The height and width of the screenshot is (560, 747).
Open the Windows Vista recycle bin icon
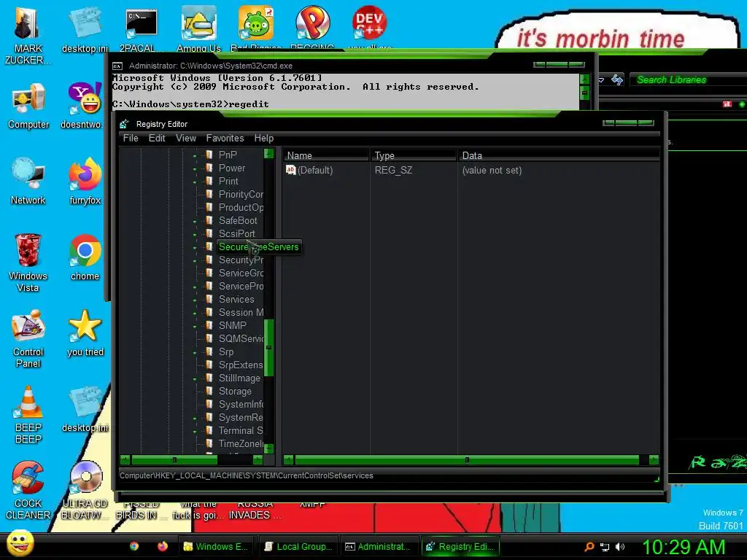tap(28, 262)
